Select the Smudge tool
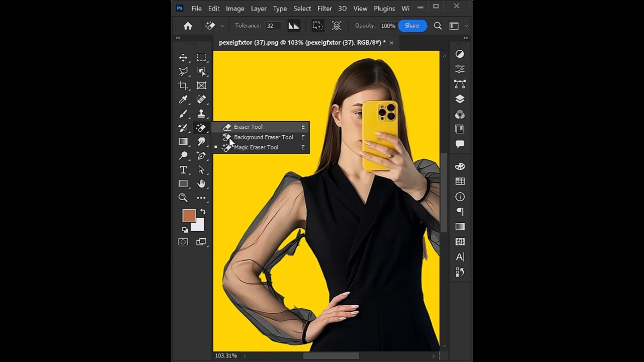 pos(201,142)
